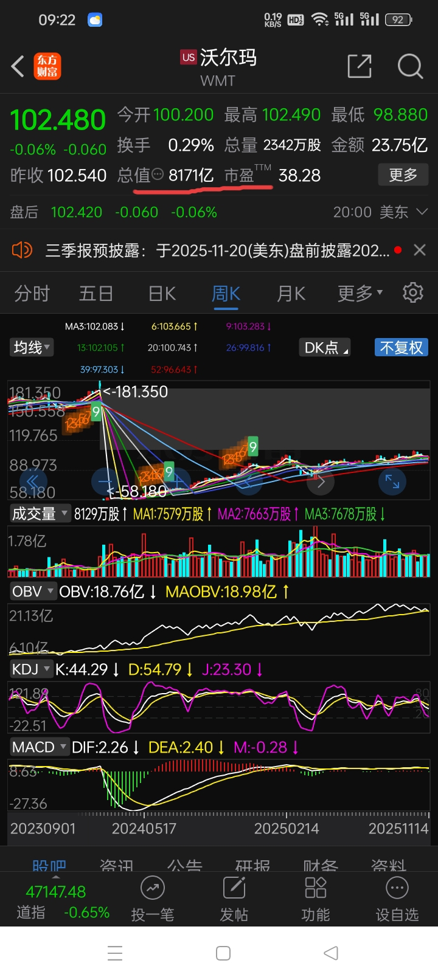Open the 公告 tab
The image size is (438, 980).
pos(185,864)
